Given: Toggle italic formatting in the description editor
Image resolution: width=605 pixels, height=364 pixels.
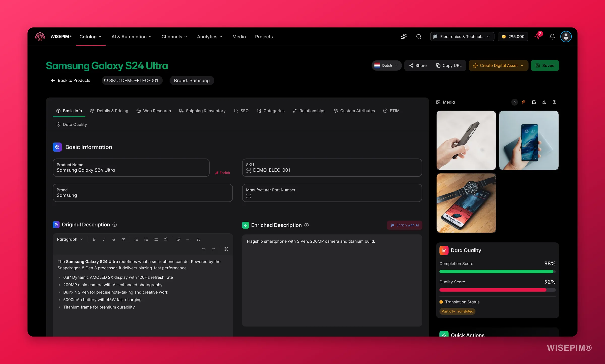Looking at the screenshot, I should [x=104, y=239].
